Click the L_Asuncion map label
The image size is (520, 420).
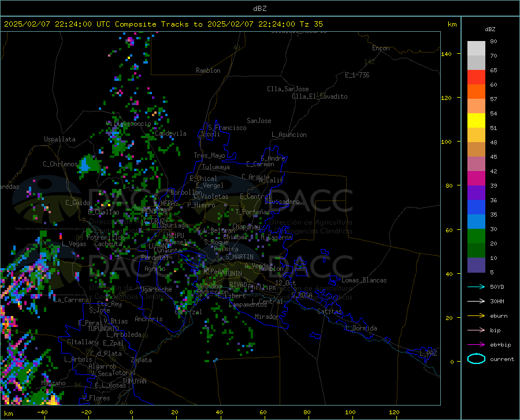pos(289,135)
